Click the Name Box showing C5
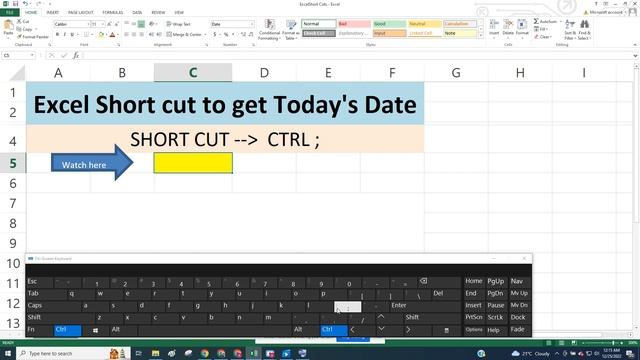 click(x=18, y=56)
